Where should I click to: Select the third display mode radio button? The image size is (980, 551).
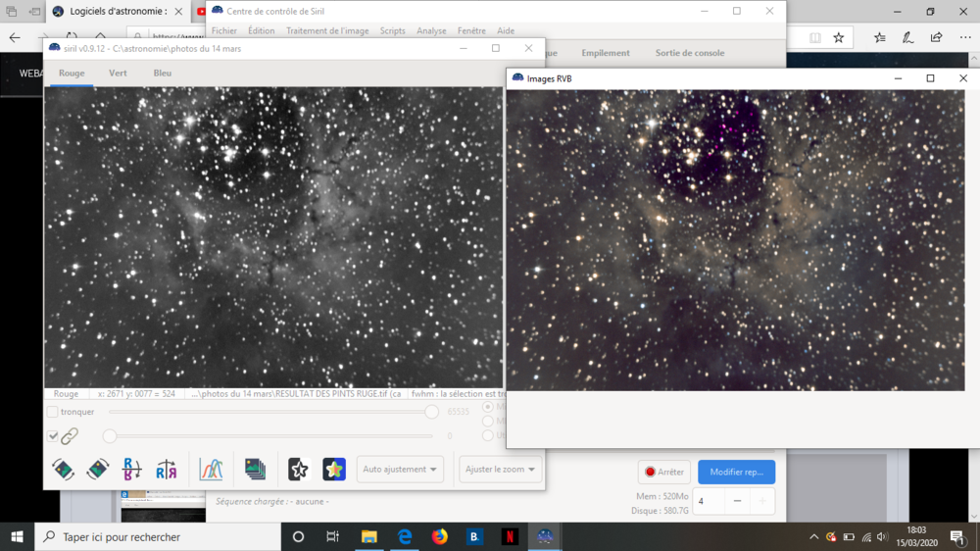[x=488, y=435]
